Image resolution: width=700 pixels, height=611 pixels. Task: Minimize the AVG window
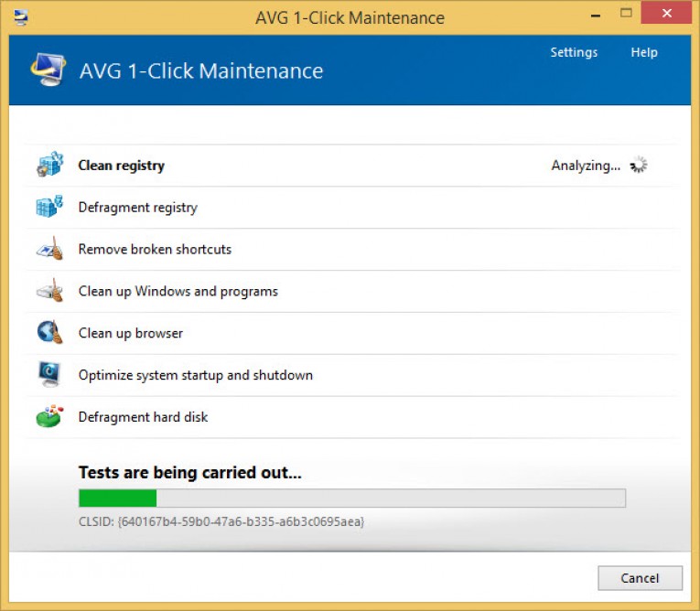pos(596,16)
